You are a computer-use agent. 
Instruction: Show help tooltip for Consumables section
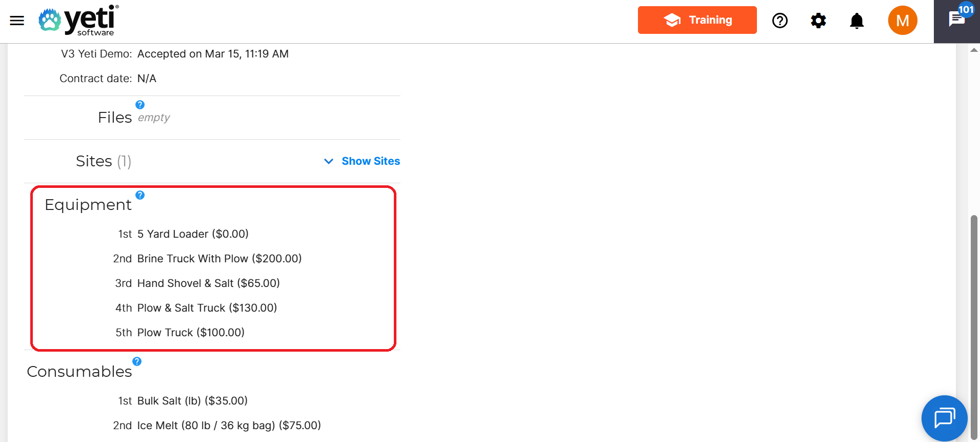click(x=137, y=361)
